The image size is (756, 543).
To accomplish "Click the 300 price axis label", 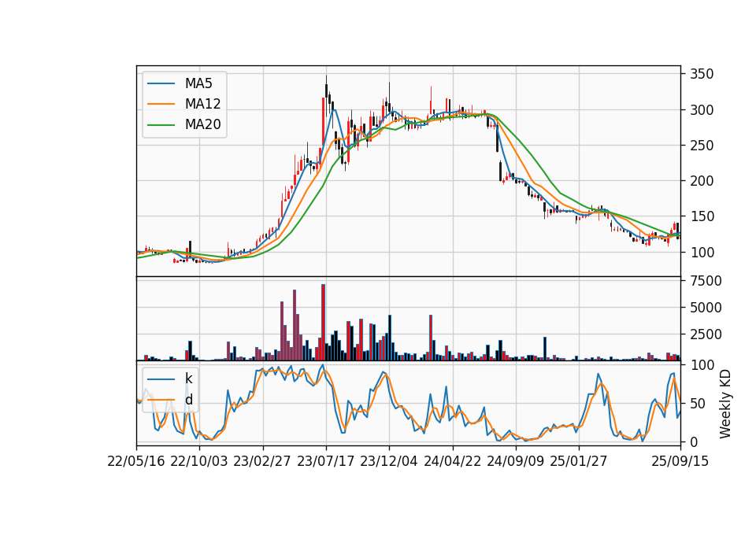I will point(702,110).
